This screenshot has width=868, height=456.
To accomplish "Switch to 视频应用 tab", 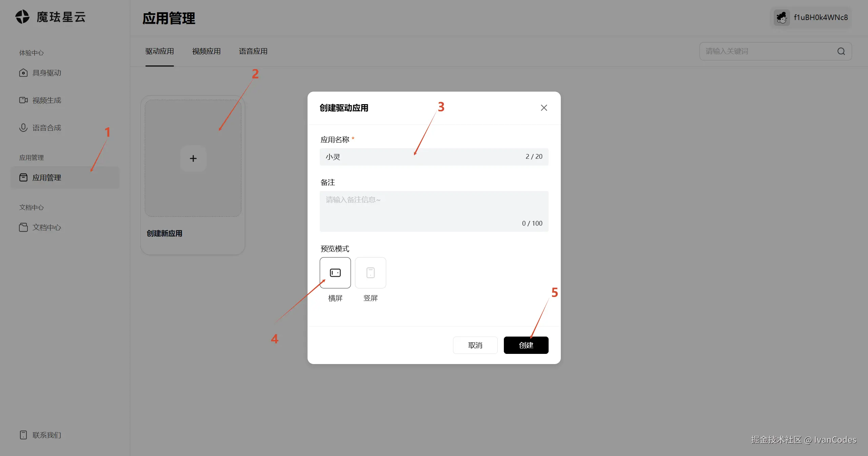I will 206,51.
